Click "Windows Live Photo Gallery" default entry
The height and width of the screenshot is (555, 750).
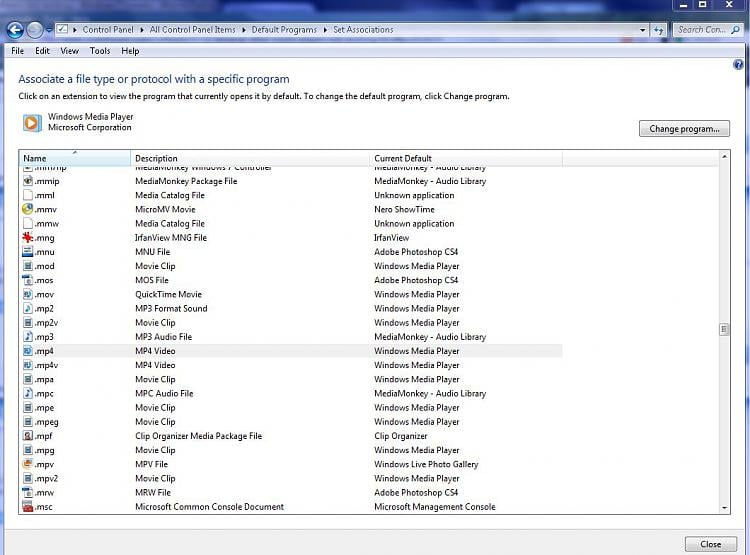coord(426,464)
